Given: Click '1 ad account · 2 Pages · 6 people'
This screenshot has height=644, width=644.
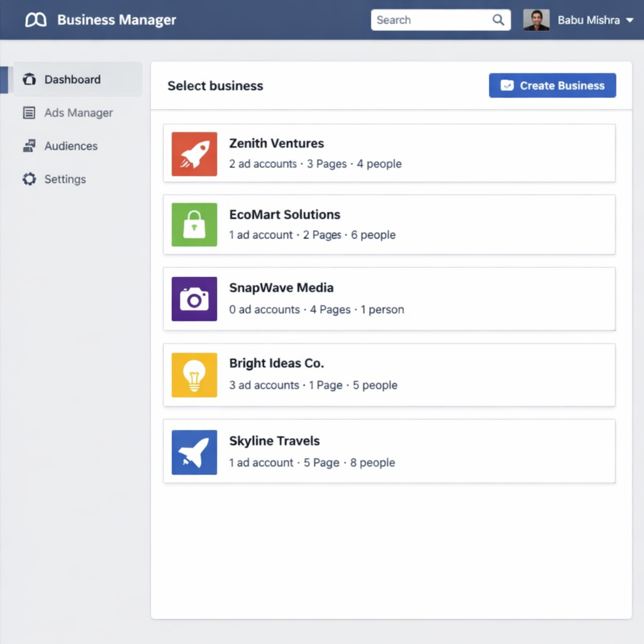Looking at the screenshot, I should click(312, 235).
